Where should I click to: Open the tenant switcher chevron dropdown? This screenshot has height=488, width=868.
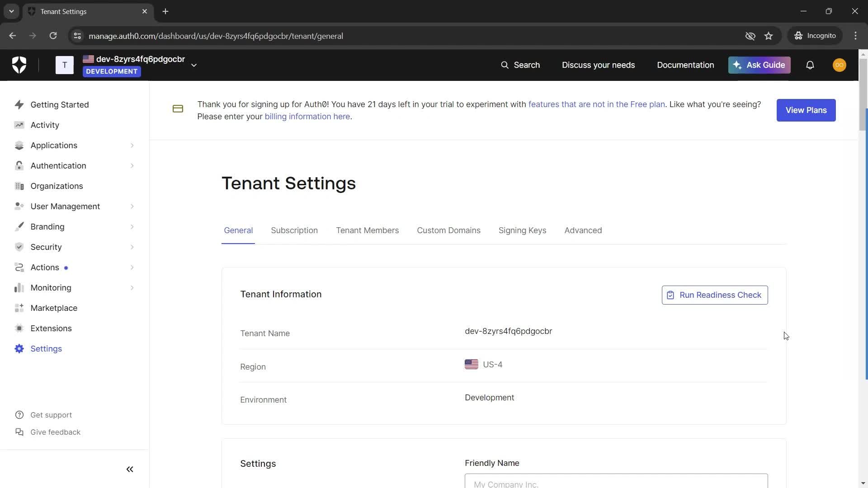[194, 65]
